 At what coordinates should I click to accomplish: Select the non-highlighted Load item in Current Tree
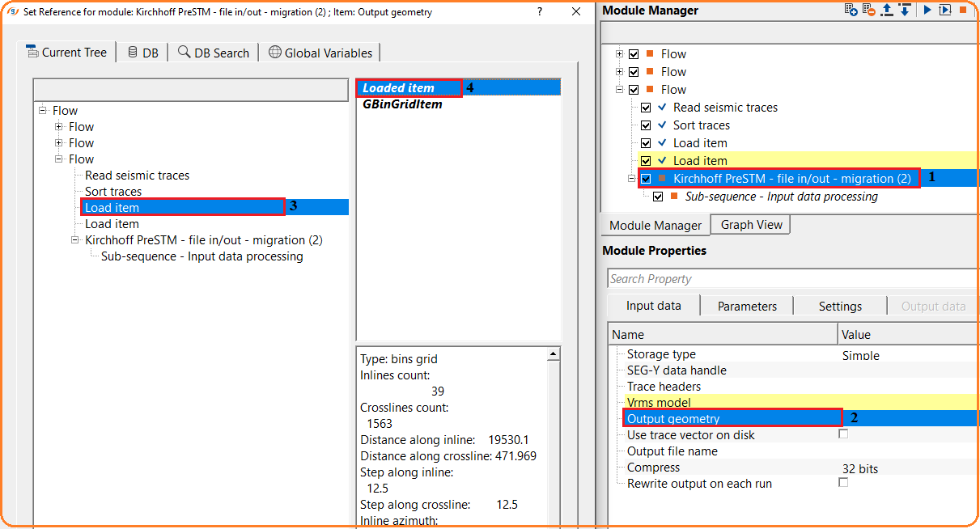pos(112,224)
